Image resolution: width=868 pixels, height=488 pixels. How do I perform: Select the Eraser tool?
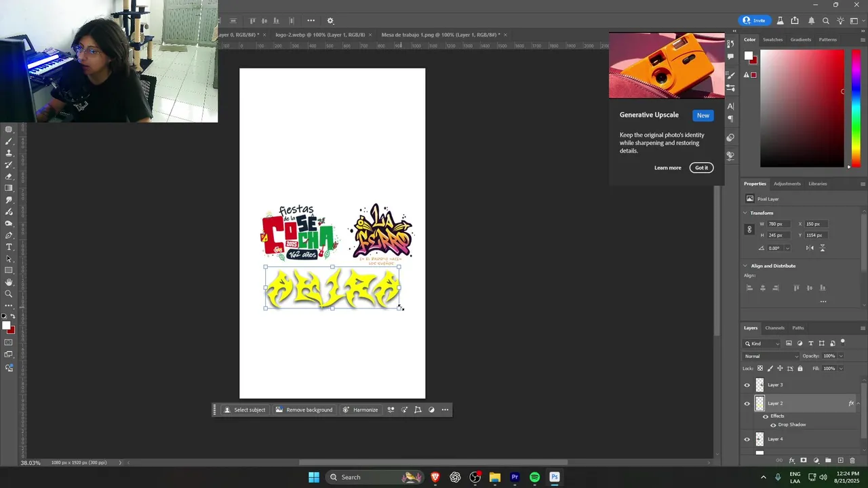click(x=9, y=176)
